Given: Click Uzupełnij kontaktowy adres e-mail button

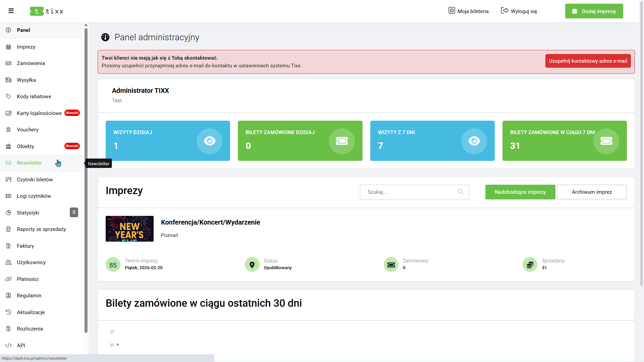Looking at the screenshot, I should click(588, 61).
